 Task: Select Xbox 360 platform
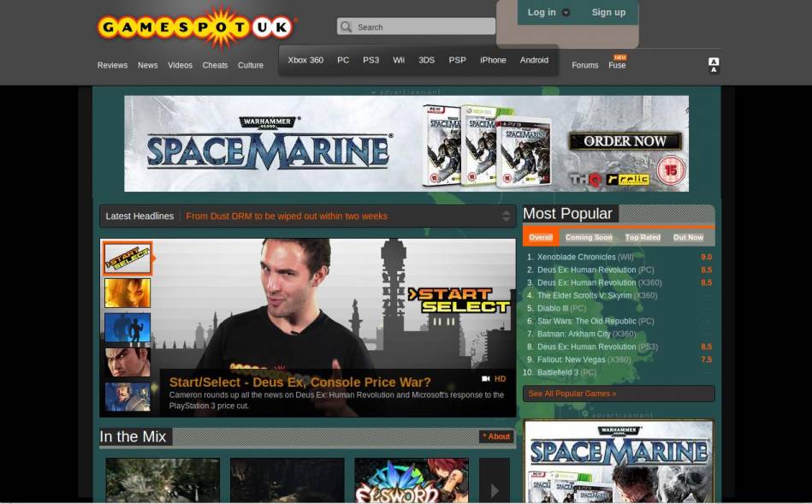[x=305, y=60]
